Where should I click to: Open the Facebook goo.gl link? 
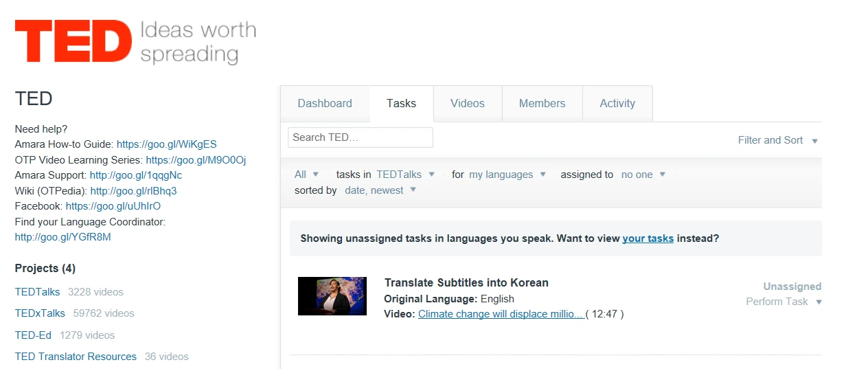(x=113, y=206)
